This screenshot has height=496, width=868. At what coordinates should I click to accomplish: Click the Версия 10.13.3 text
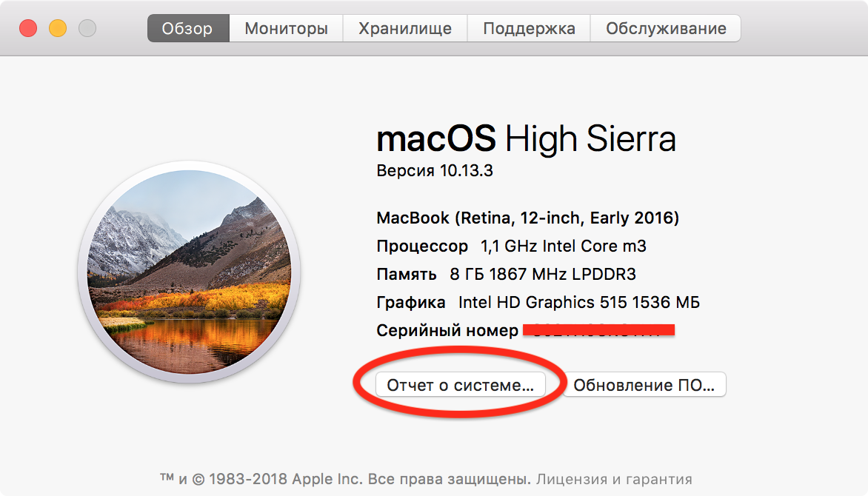435,170
